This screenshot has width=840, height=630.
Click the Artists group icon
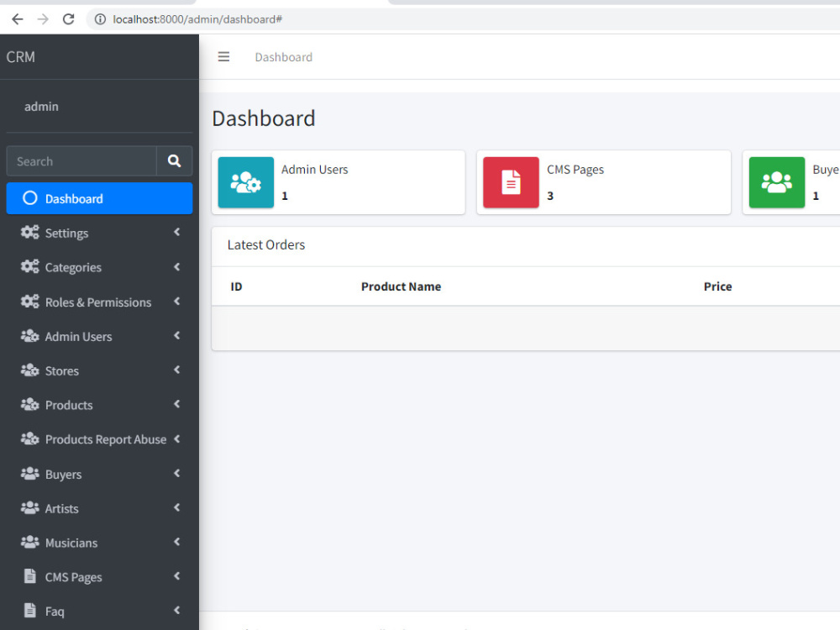click(30, 508)
